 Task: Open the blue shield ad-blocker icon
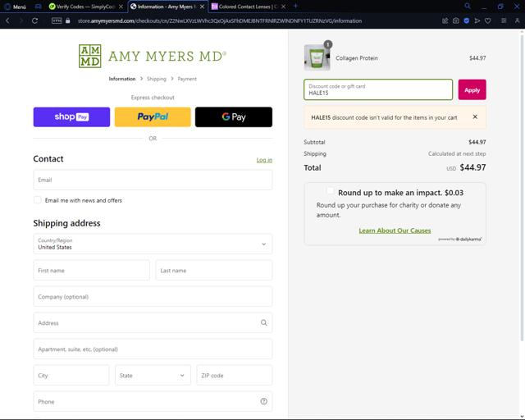pyautogui.click(x=467, y=21)
